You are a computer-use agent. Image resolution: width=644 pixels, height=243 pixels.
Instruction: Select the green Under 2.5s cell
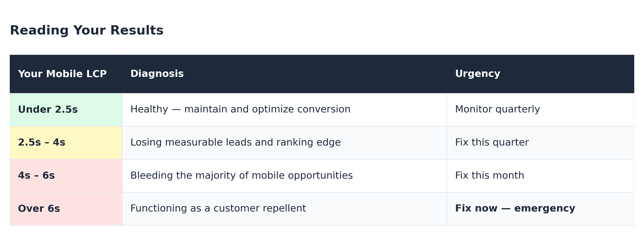coord(66,110)
